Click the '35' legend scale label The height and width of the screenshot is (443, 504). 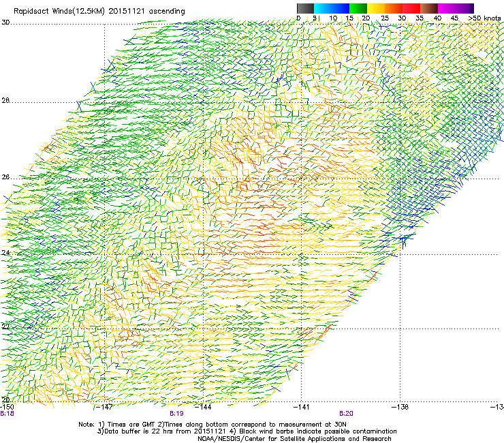click(x=420, y=18)
